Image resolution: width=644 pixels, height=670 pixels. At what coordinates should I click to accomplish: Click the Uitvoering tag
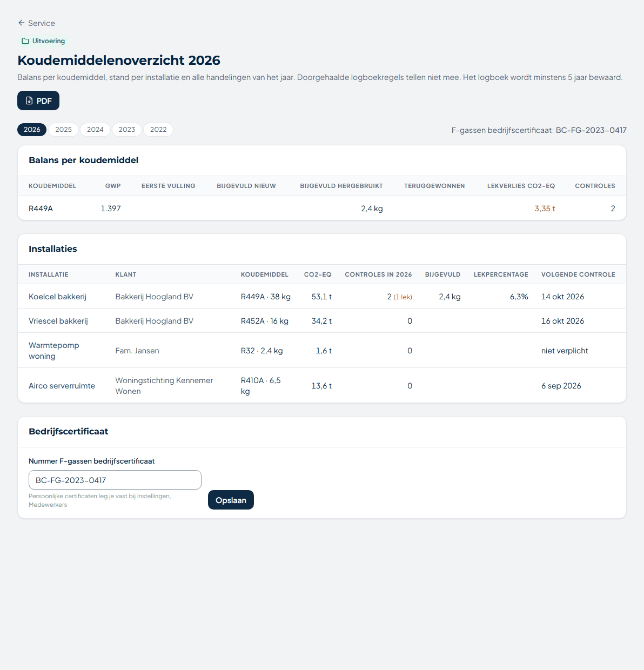(43, 41)
